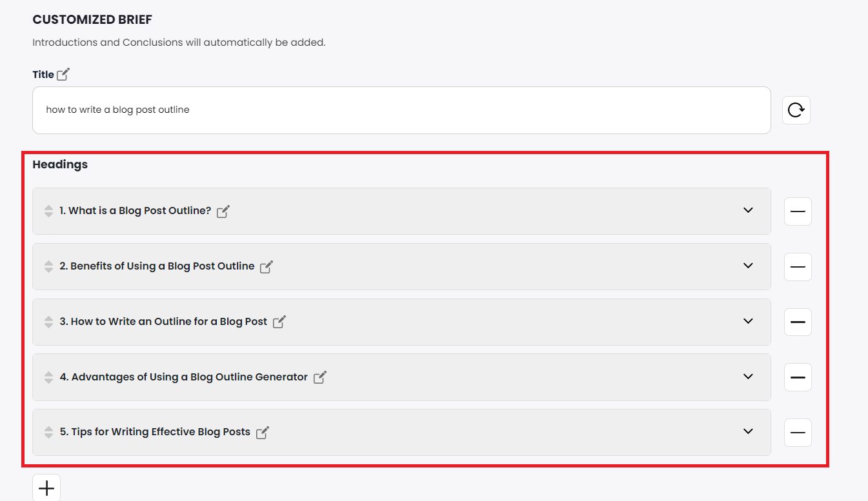Image resolution: width=868 pixels, height=501 pixels.
Task: Click reorder arrows on heading 4
Action: 48,377
